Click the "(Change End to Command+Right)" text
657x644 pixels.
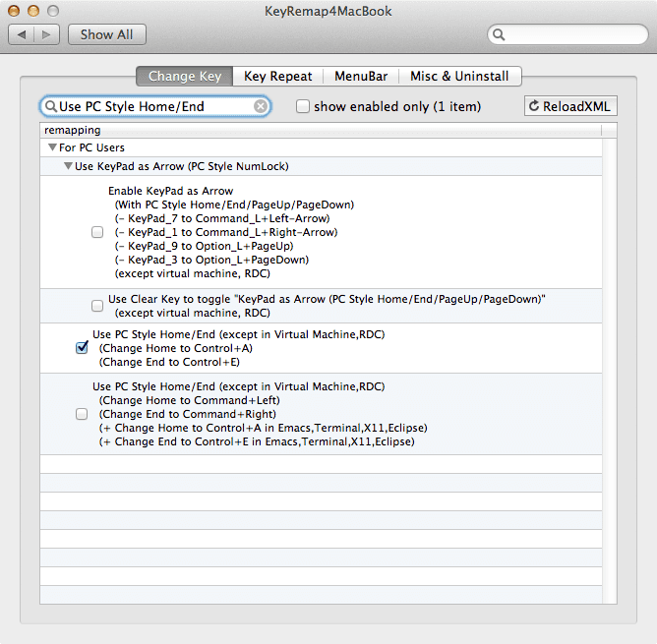[x=188, y=414]
